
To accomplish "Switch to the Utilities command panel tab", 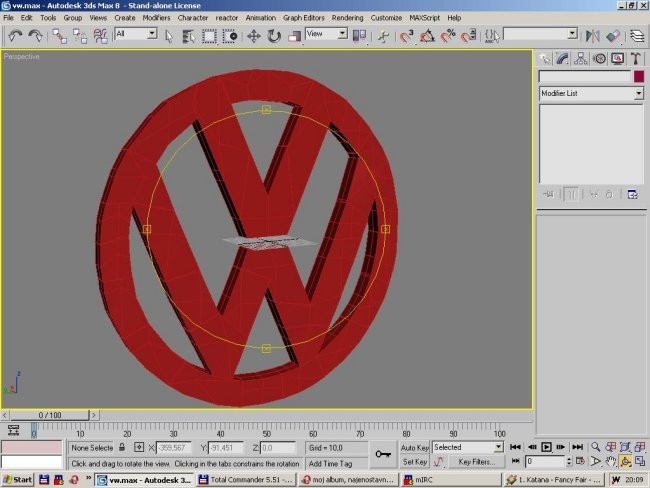I will point(635,59).
